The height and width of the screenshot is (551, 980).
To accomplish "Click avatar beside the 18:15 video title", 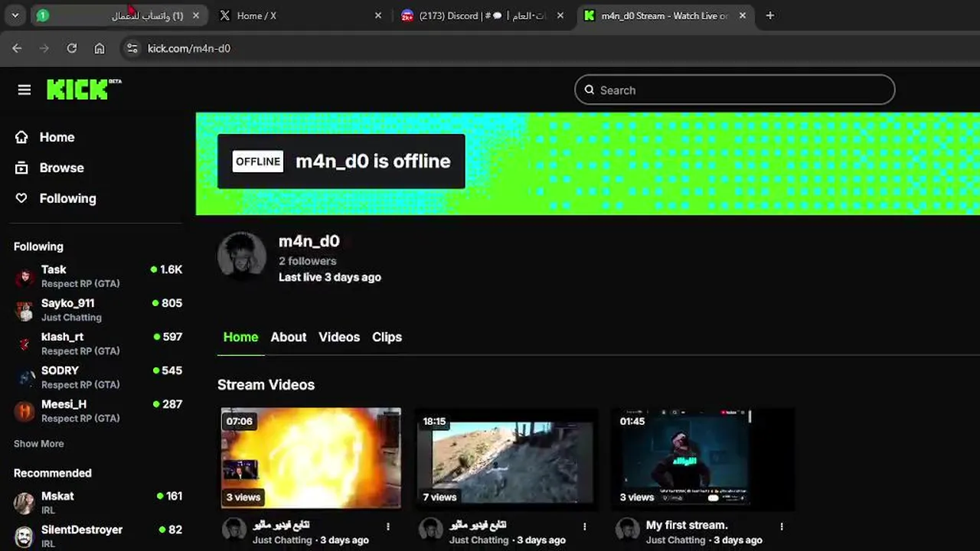I will click(x=431, y=530).
